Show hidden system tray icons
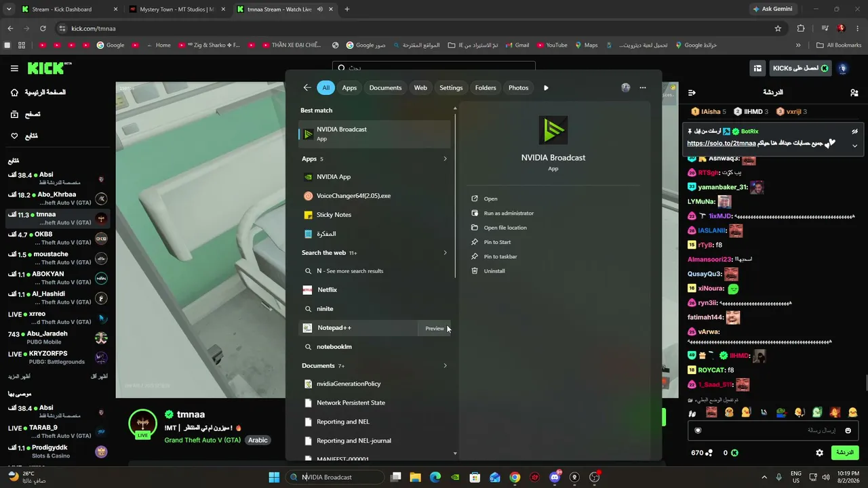The width and height of the screenshot is (868, 488). point(764,477)
